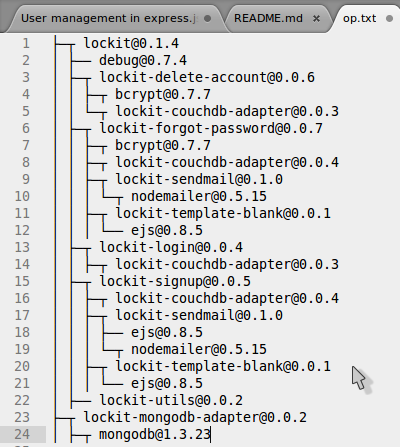Click highlighted line number 24 in gutter

(x=22, y=434)
